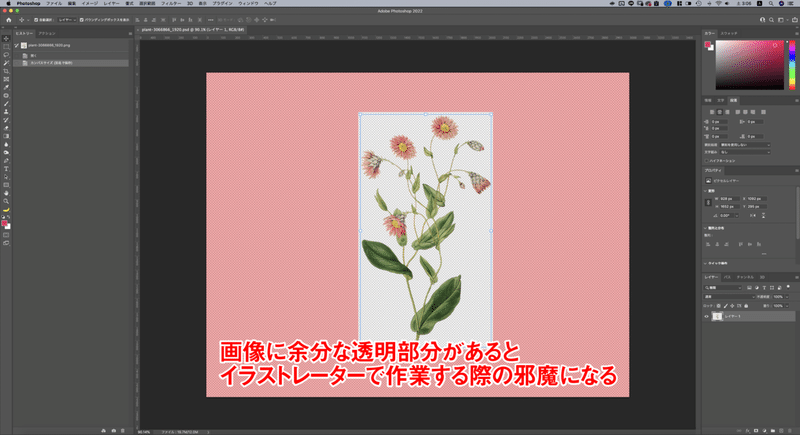The width and height of the screenshot is (800, 435).
Task: Click the hue slider in Color panel
Action: click(792, 65)
